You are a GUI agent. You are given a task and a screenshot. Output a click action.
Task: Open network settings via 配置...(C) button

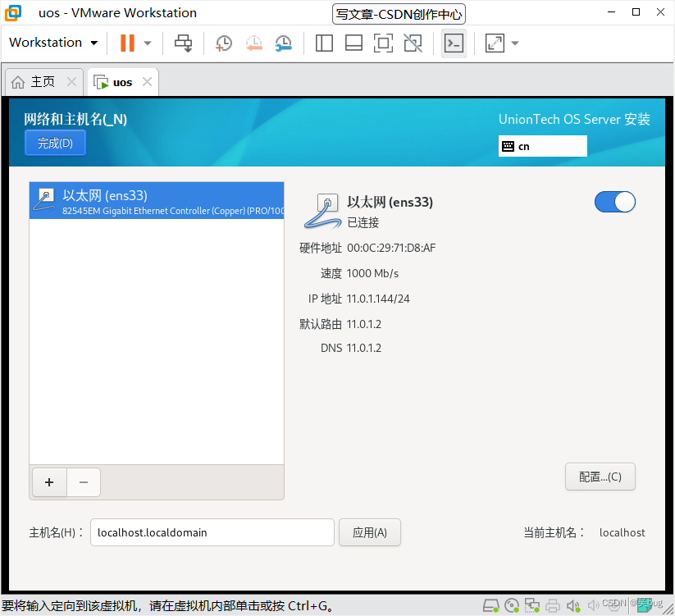click(600, 477)
